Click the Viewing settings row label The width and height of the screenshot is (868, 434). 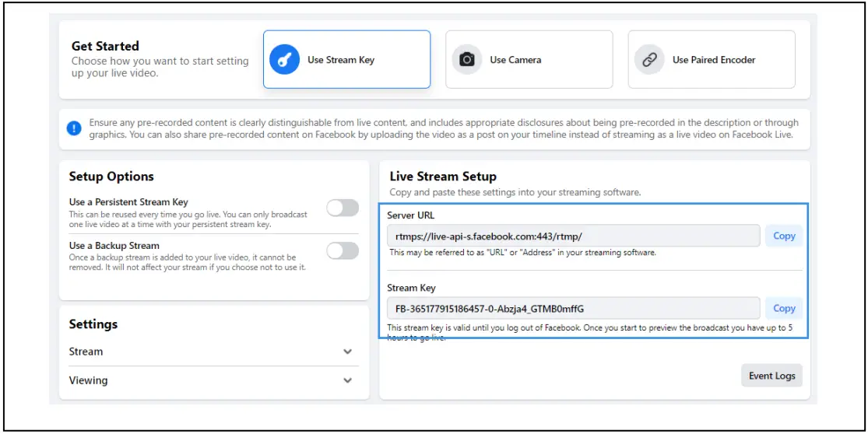coord(88,380)
